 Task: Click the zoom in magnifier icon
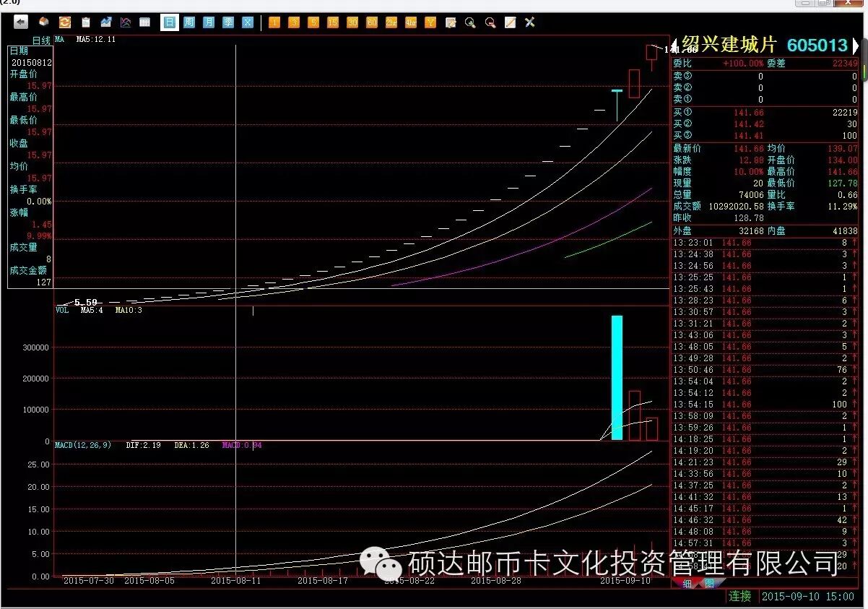[470, 22]
